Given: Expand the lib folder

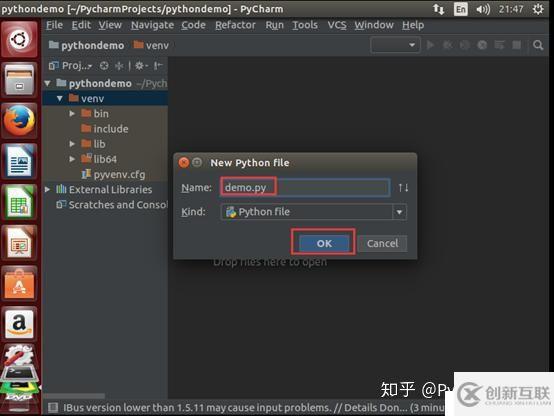Looking at the screenshot, I should (x=72, y=144).
